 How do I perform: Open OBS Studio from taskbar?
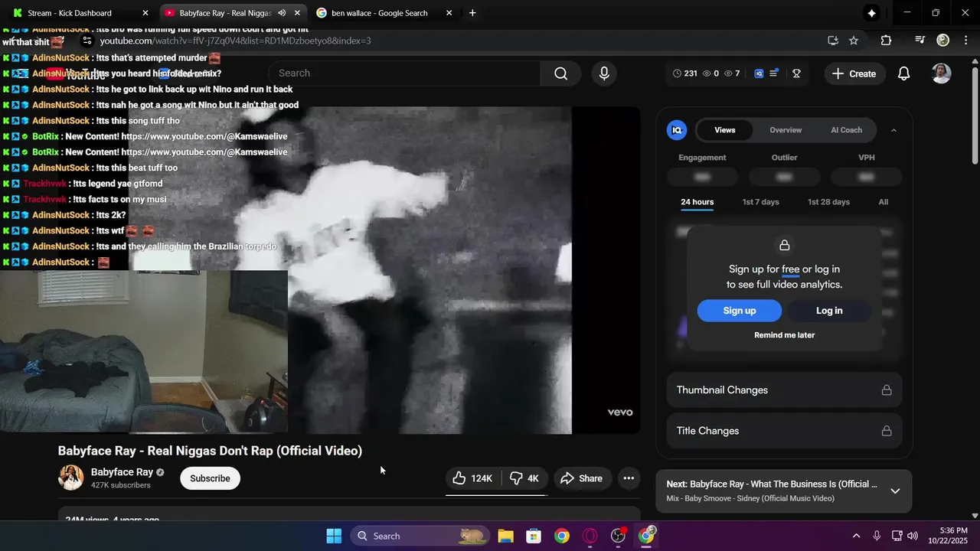pyautogui.click(x=619, y=536)
